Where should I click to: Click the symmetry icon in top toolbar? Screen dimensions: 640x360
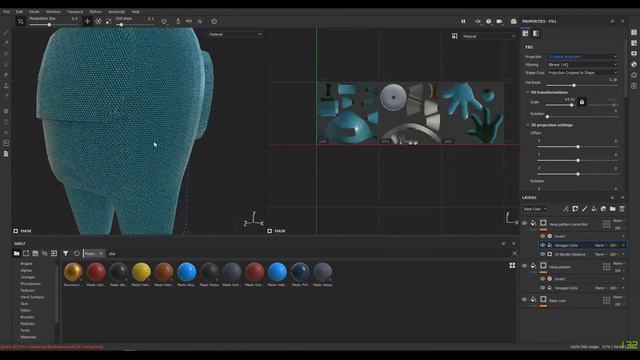[x=189, y=21]
